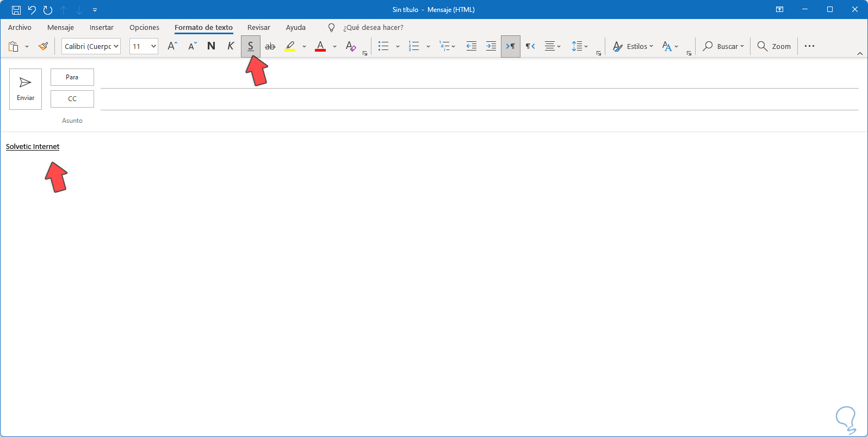Activate the Format Painter brush
The image size is (868, 437).
pyautogui.click(x=44, y=46)
